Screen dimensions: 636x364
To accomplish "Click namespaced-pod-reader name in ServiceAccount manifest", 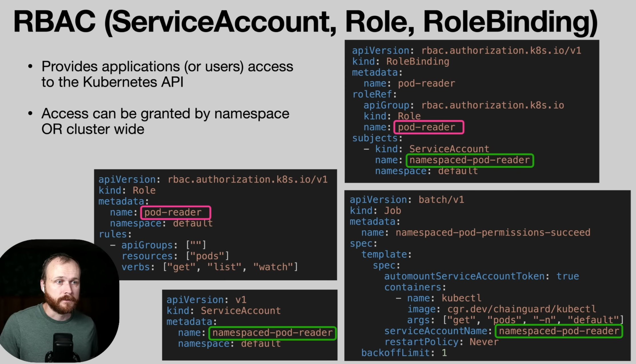I will [x=273, y=333].
